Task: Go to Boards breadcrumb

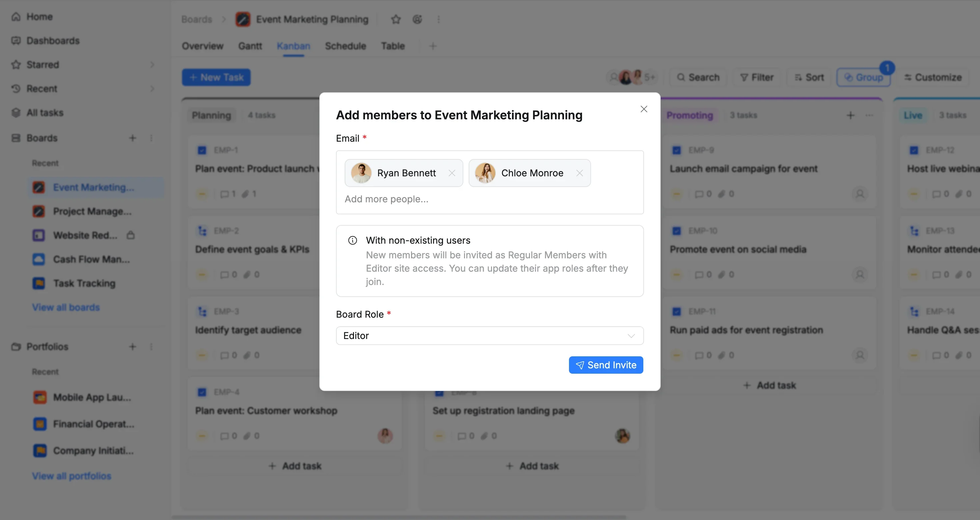Action: tap(196, 19)
